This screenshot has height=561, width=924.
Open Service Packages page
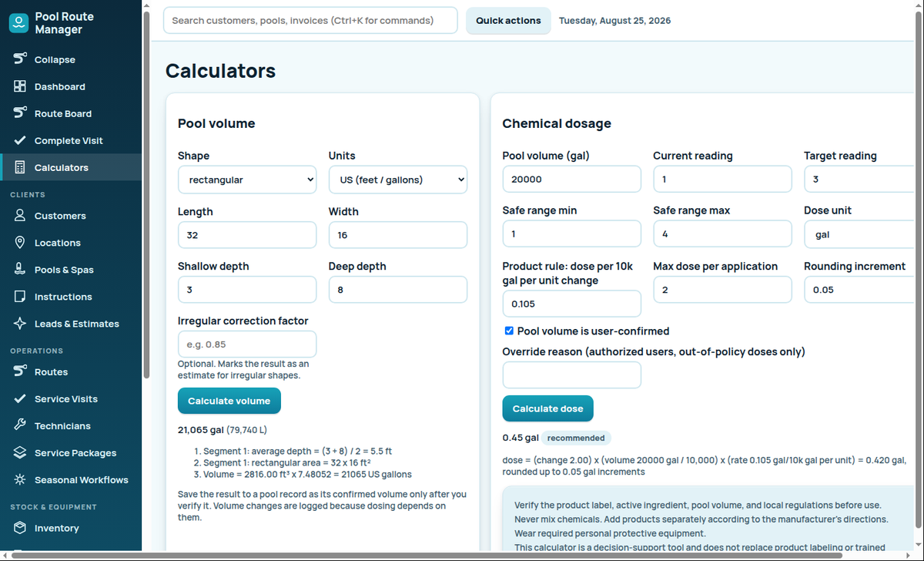pyautogui.click(x=71, y=452)
